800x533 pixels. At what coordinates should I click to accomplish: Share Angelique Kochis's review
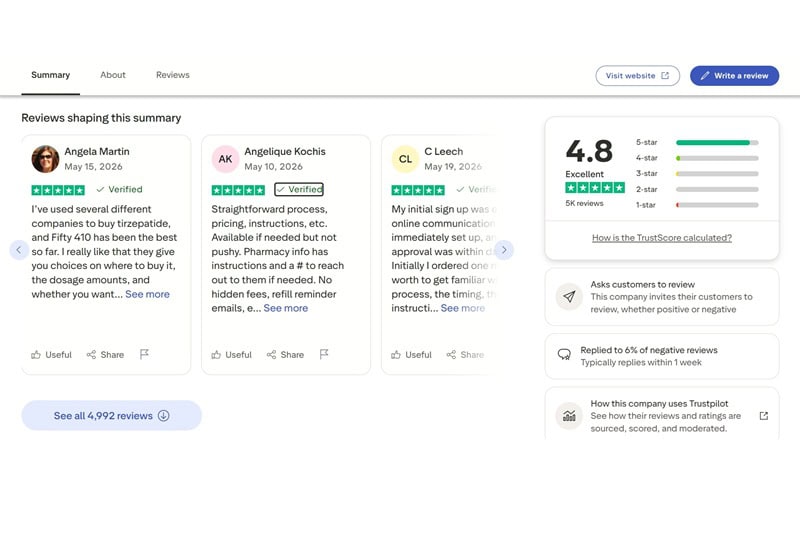(285, 354)
